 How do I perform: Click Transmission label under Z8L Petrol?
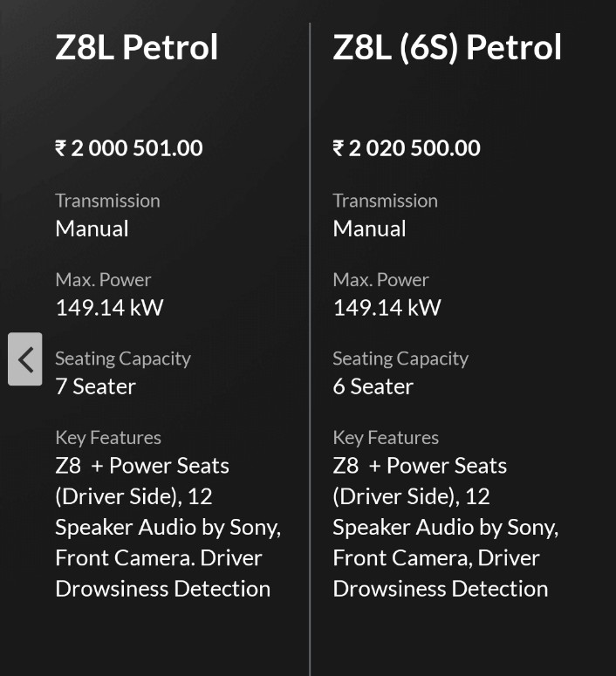point(107,201)
